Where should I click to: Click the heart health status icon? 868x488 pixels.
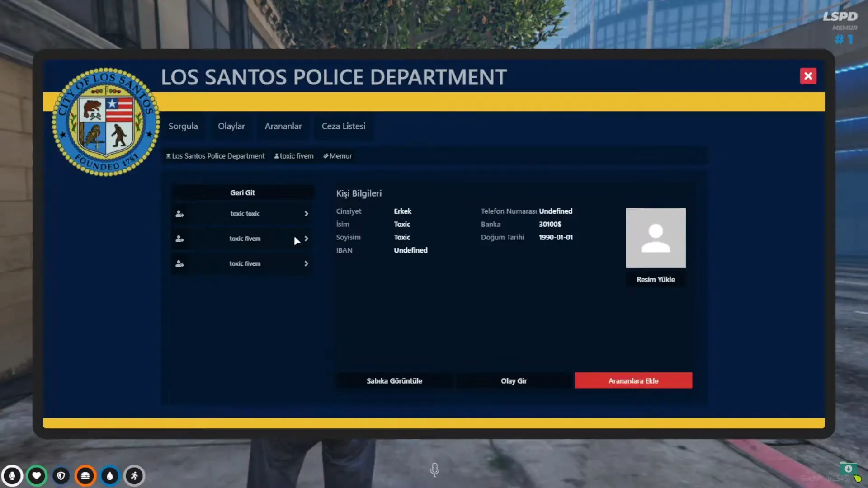pyautogui.click(x=37, y=476)
